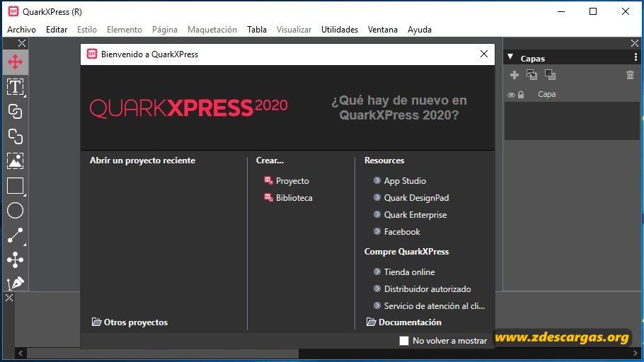Open the Facebook resource link
Viewport: 644px width, 362px height.
[x=397, y=232]
